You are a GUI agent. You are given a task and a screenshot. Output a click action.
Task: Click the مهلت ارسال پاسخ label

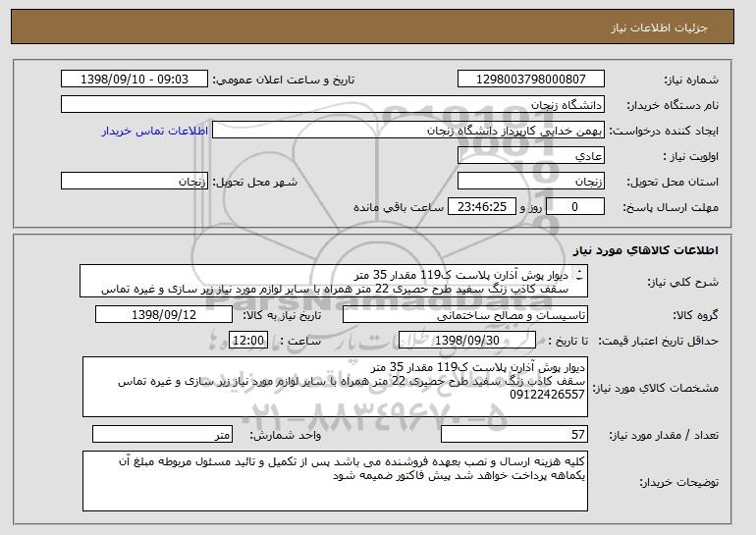(671, 208)
